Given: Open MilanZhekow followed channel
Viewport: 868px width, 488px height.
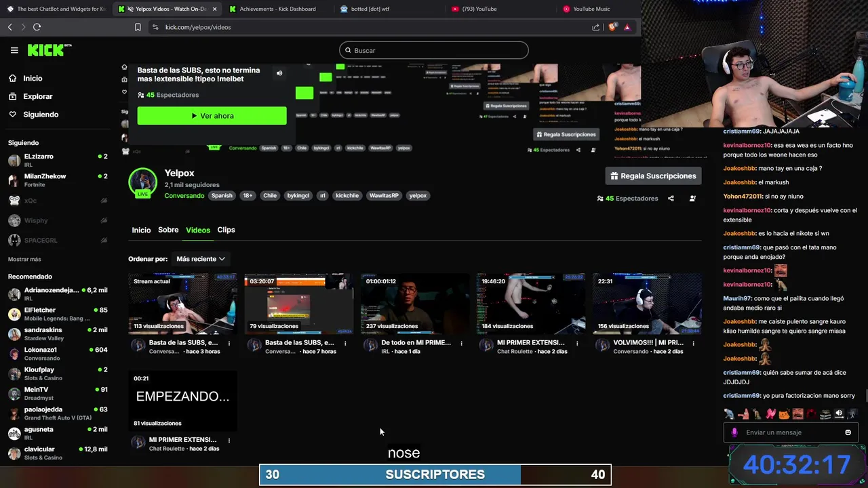Looking at the screenshot, I should pos(58,180).
